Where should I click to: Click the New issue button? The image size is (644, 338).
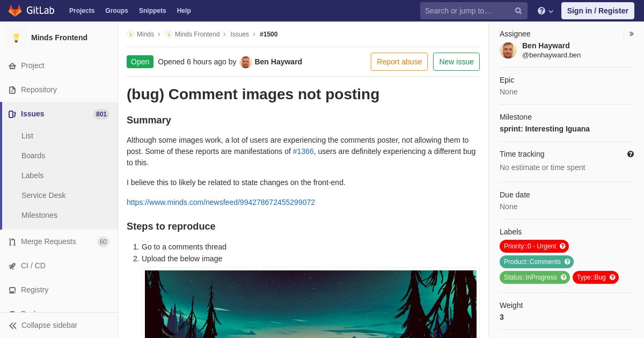(456, 62)
